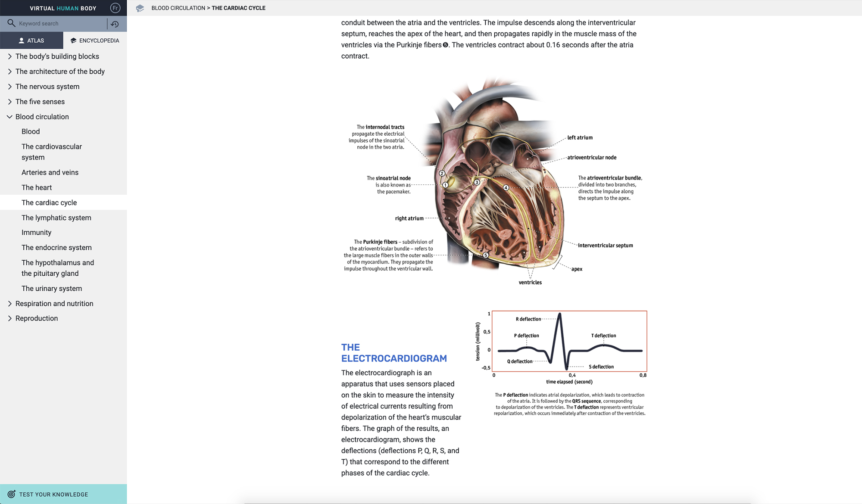Switch to the Atlas tab
This screenshot has height=504, width=862.
pyautogui.click(x=32, y=40)
